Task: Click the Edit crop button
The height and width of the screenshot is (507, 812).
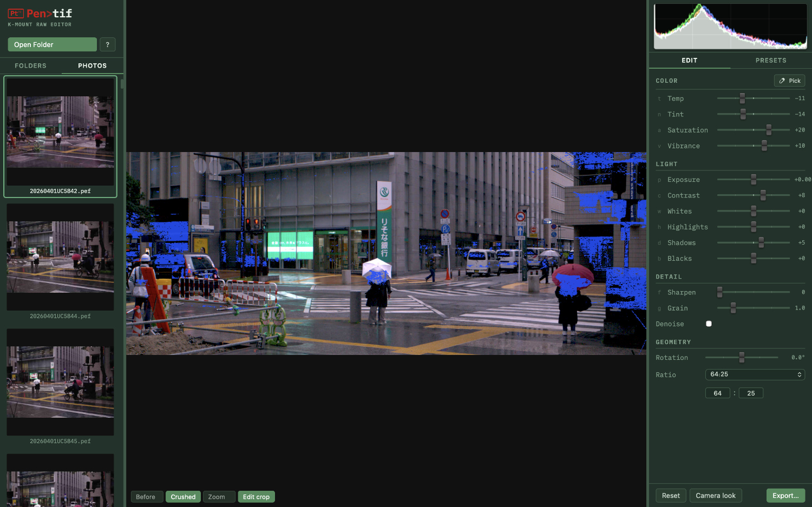Action: (256, 497)
